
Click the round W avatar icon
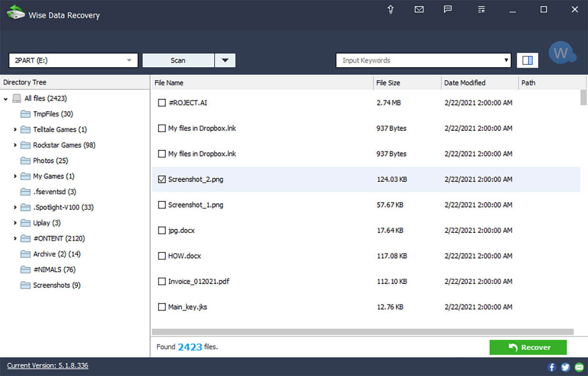tap(562, 53)
